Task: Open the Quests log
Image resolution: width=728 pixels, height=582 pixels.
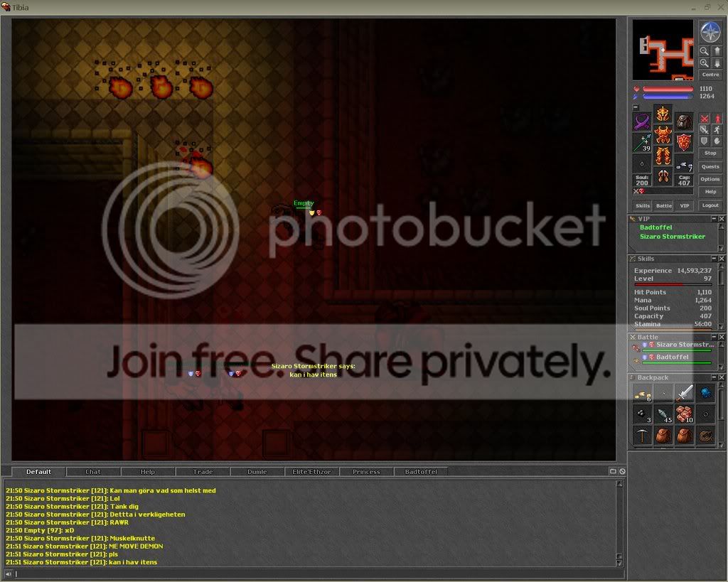Action: pos(710,166)
